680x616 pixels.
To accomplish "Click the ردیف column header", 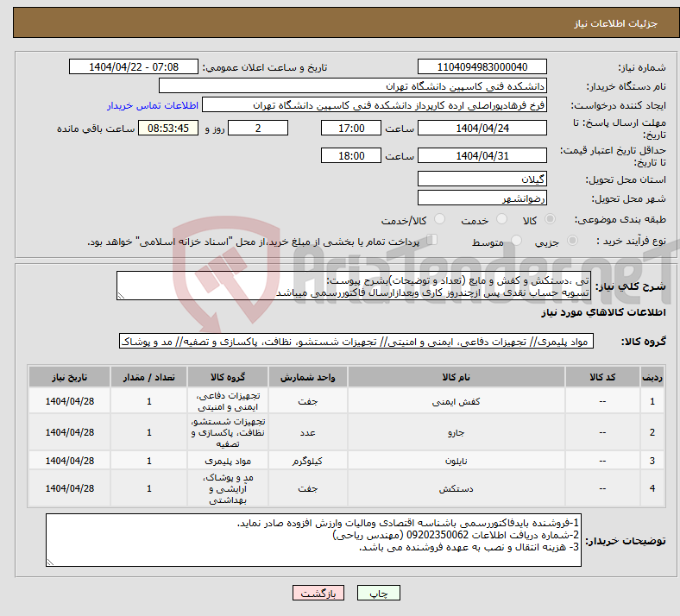I will pos(652,377).
